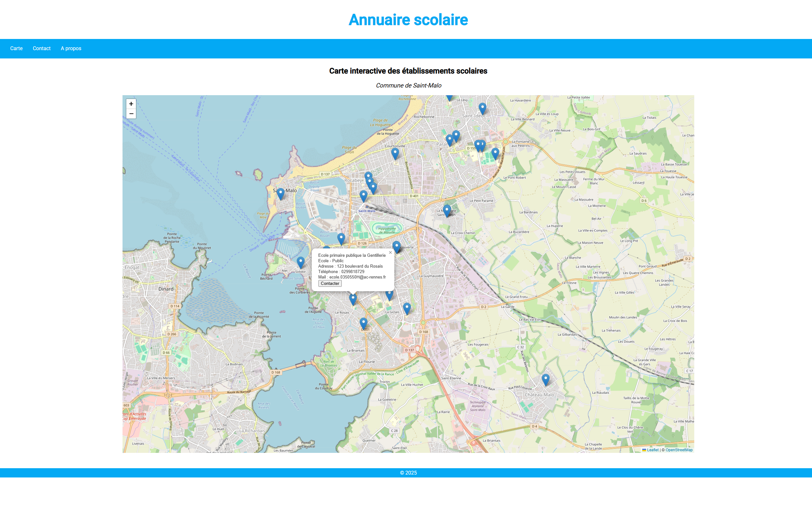Click the marker near La Découverte
812x511 pixels.
pos(397,246)
